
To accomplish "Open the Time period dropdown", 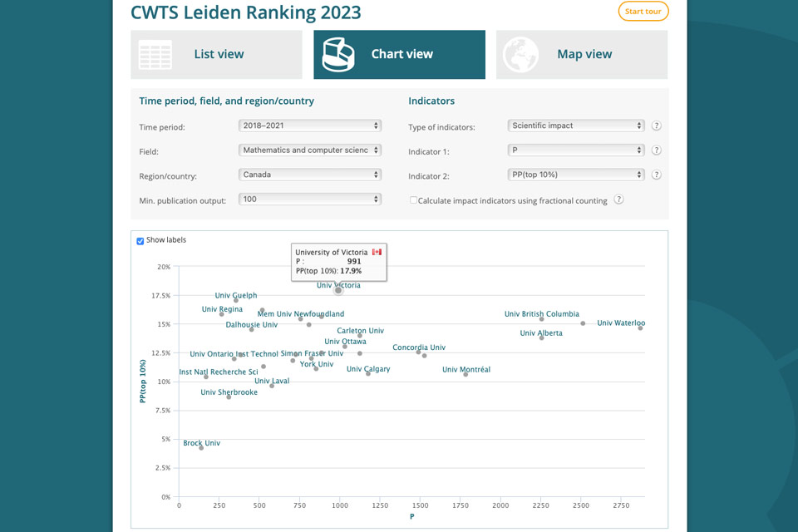I will (x=310, y=126).
